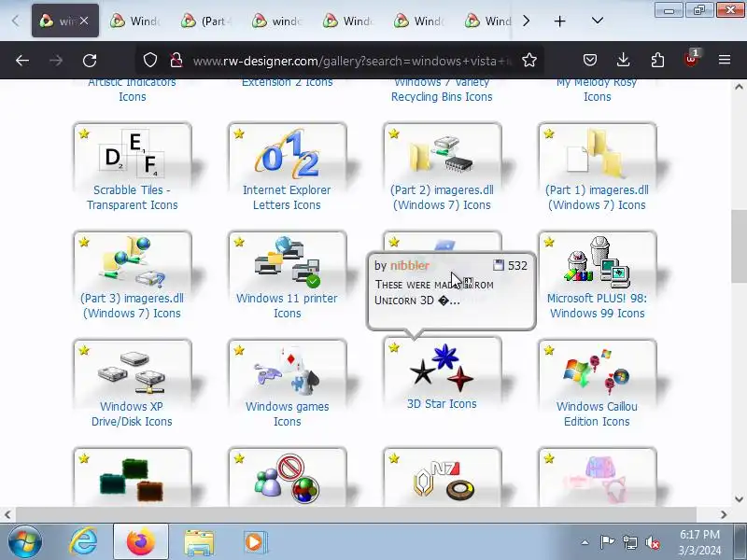Click the vertical scrollbar thumb
747x560 pixels.
[x=739, y=246]
